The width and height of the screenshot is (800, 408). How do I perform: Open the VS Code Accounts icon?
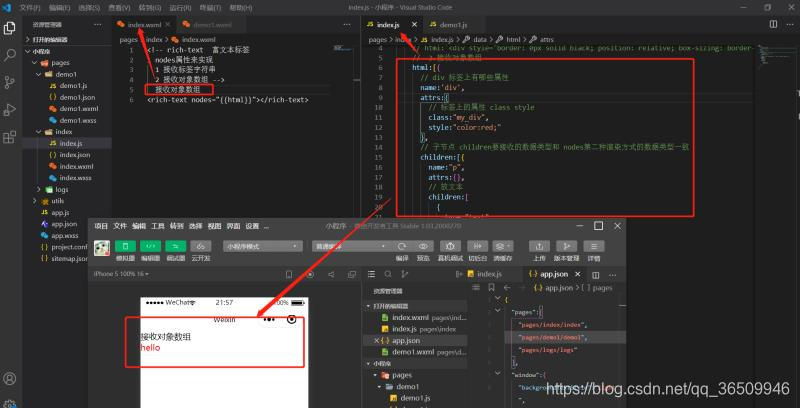tap(9, 378)
